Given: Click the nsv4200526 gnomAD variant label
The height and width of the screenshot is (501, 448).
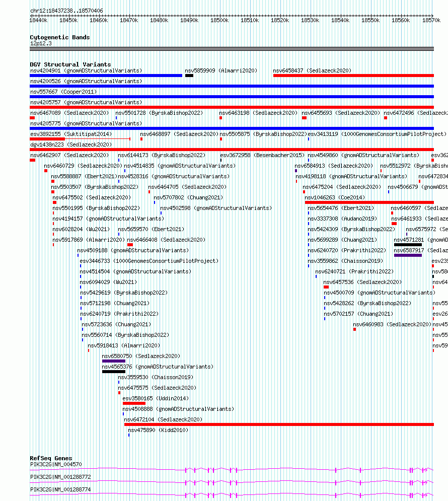Looking at the screenshot, I should click(x=86, y=81).
